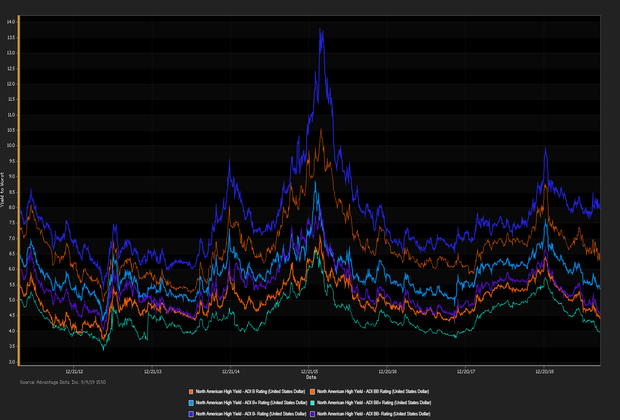Click the purple ADI BB- Rating legend swatch
620x420 pixels.
click(312, 414)
